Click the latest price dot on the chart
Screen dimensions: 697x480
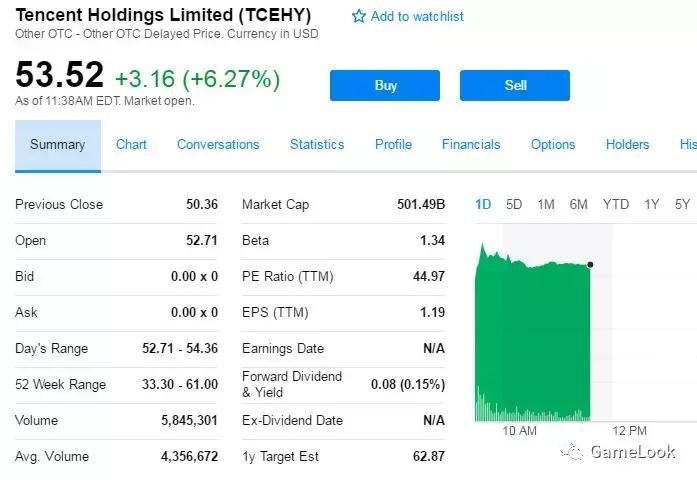coord(591,265)
